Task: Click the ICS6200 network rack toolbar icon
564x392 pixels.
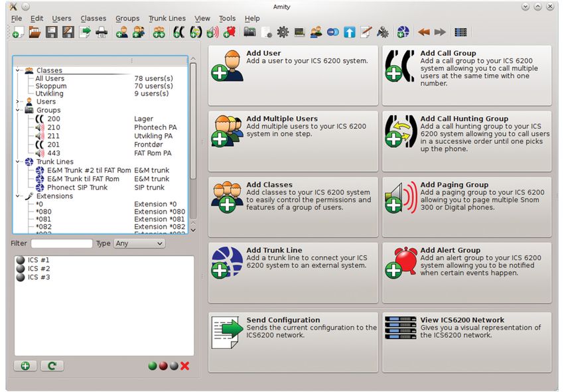Action: tap(460, 33)
